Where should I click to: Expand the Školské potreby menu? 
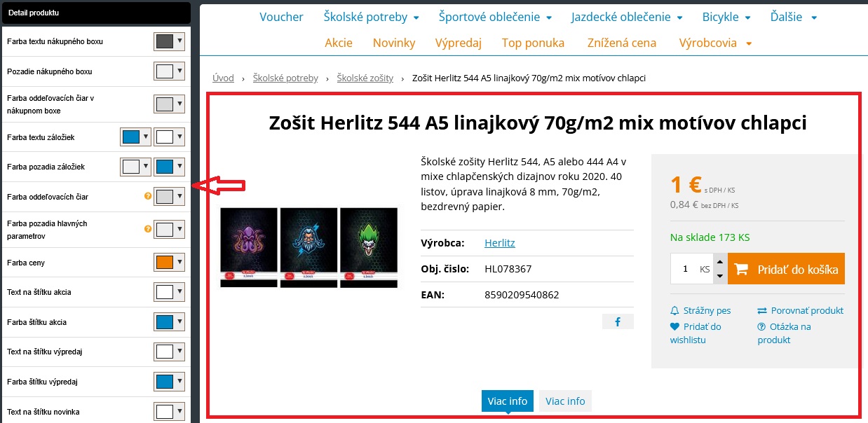click(371, 17)
